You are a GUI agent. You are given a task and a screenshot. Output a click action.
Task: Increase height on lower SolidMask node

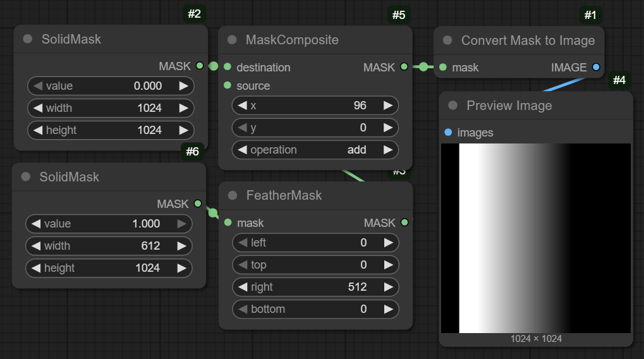[x=181, y=268]
